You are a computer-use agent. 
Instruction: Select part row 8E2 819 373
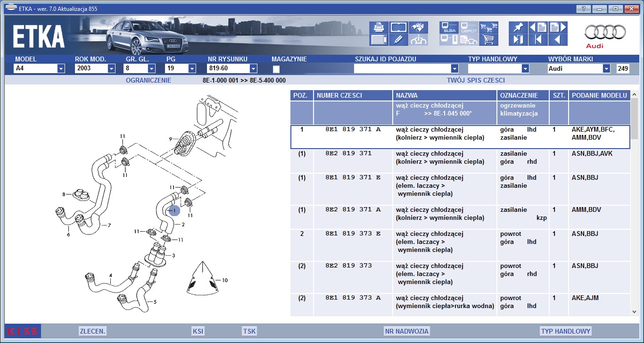pos(460,277)
